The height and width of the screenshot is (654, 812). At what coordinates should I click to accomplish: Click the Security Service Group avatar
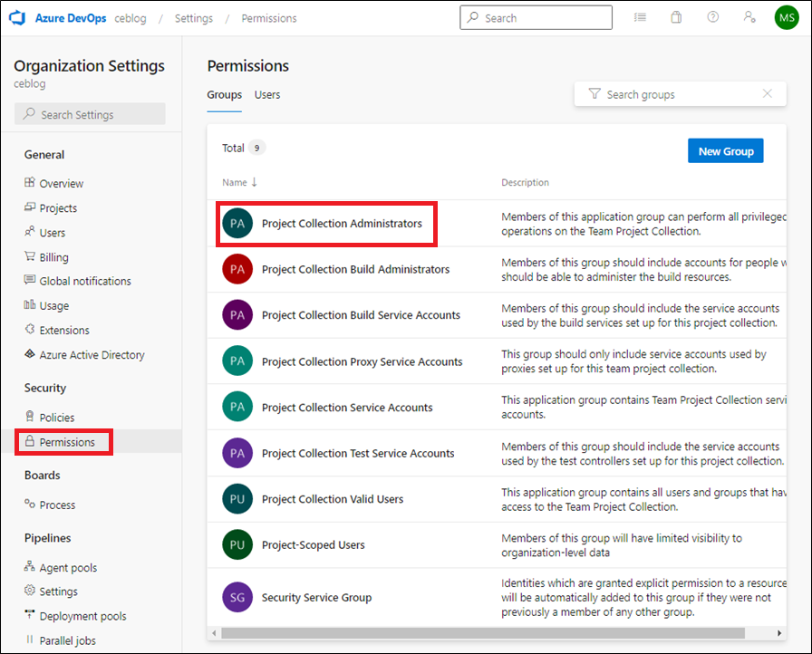(x=237, y=597)
